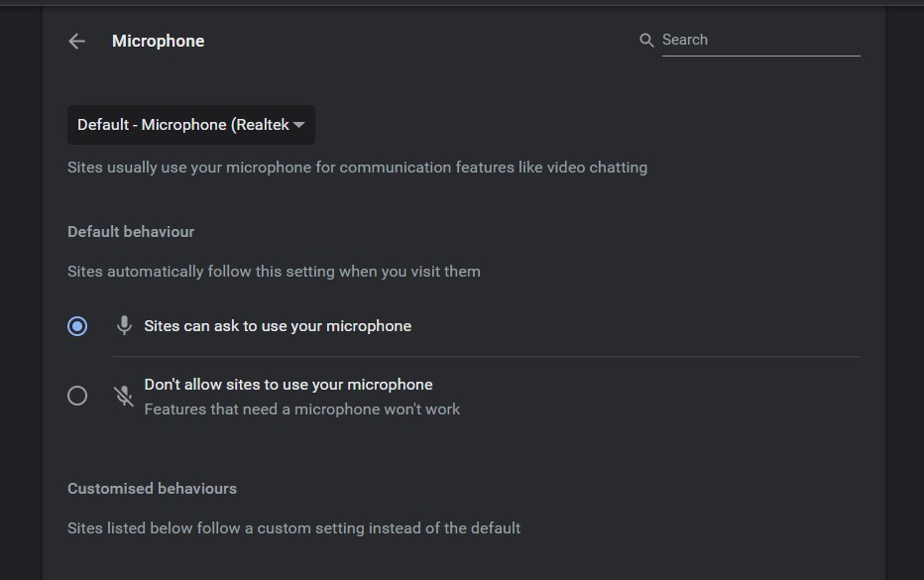Click the "Default behaviour" section heading

coord(131,232)
